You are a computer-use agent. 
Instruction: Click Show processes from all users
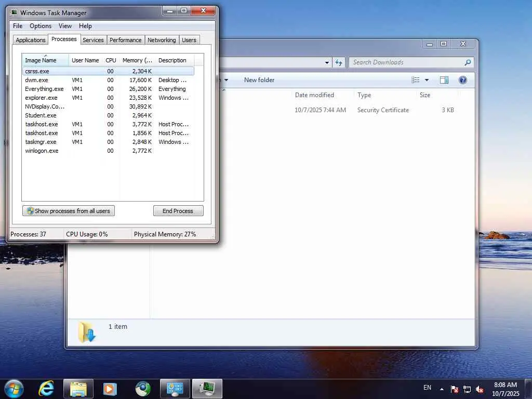tap(69, 211)
